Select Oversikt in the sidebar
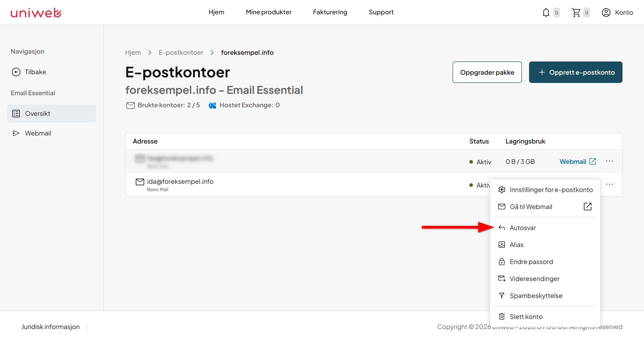 point(51,114)
